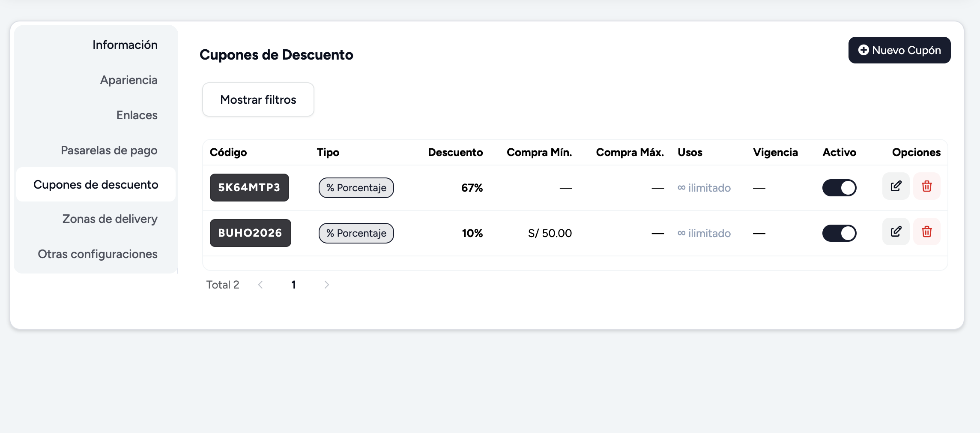
Task: Disable the 5K64MTP3 coupon toggle
Action: [839, 188]
